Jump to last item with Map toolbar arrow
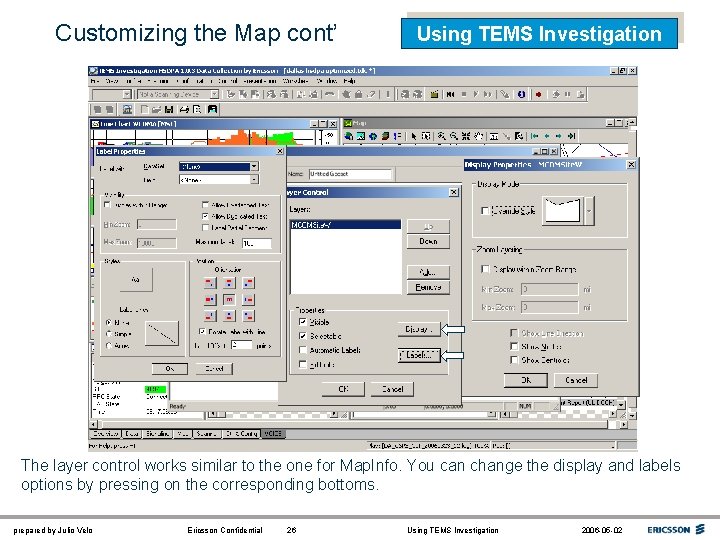The height and width of the screenshot is (540, 720). click(x=572, y=136)
